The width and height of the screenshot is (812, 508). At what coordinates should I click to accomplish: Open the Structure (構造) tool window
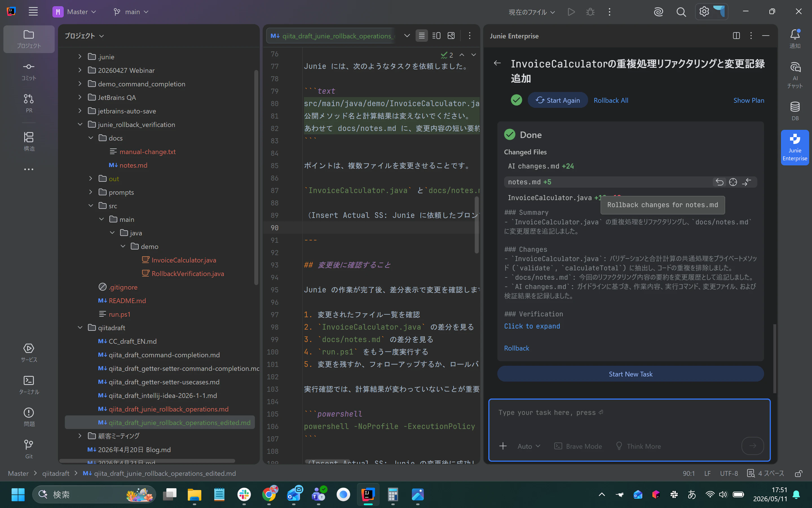(x=29, y=141)
